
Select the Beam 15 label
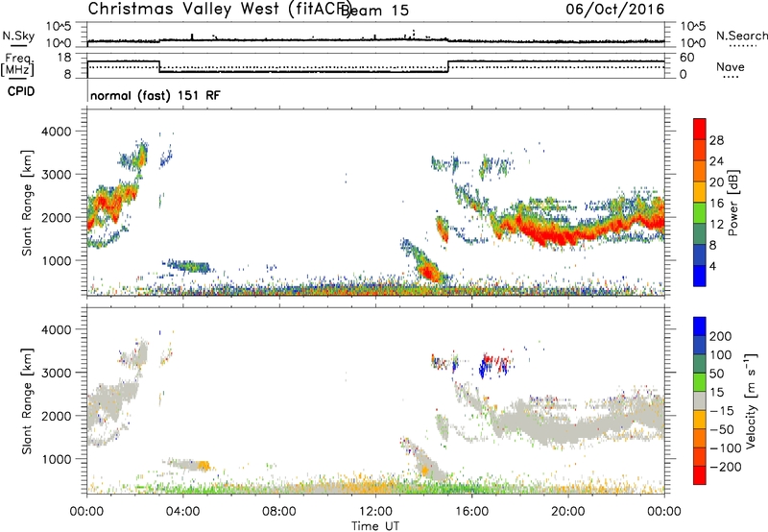[375, 10]
